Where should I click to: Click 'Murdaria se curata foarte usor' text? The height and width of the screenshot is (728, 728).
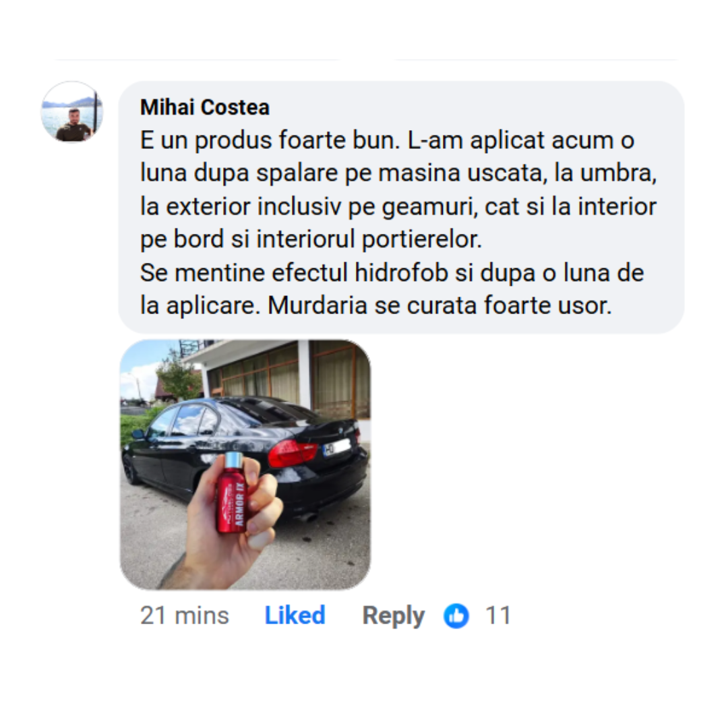pyautogui.click(x=439, y=305)
